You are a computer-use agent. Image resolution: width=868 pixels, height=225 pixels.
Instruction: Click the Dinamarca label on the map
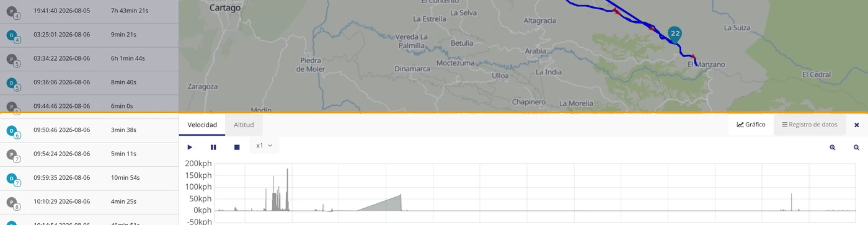coord(412,69)
